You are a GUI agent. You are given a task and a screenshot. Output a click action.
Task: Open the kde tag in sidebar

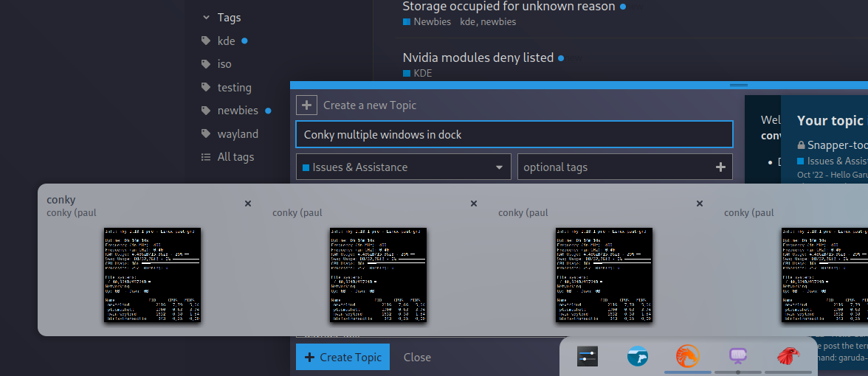pyautogui.click(x=227, y=41)
